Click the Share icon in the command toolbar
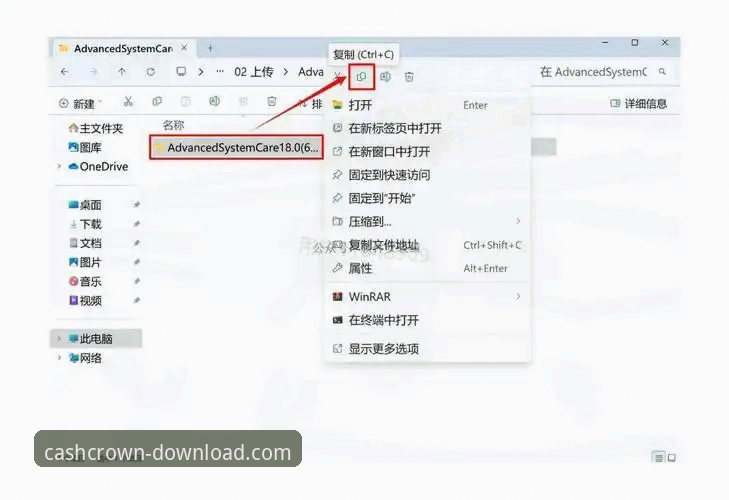 (x=243, y=101)
